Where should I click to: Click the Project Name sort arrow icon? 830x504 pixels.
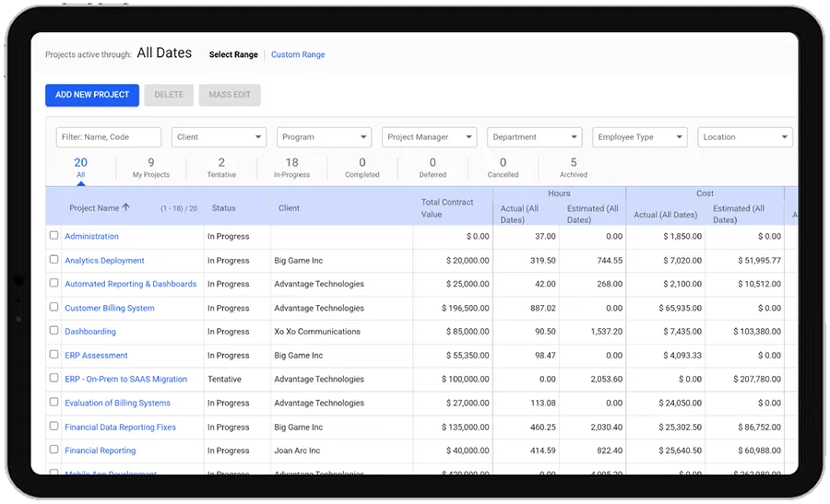pyautogui.click(x=126, y=207)
